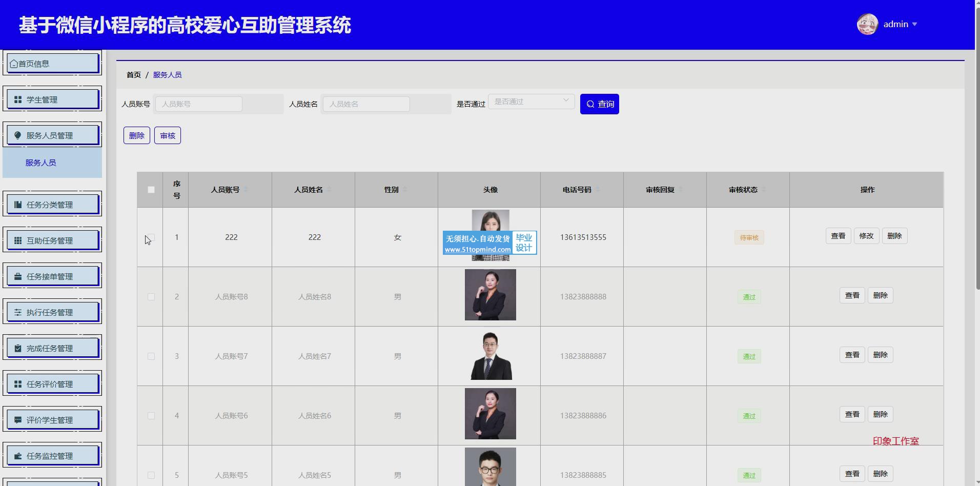
Task: Open the 是否通过 dropdown filter
Action: coord(531,102)
